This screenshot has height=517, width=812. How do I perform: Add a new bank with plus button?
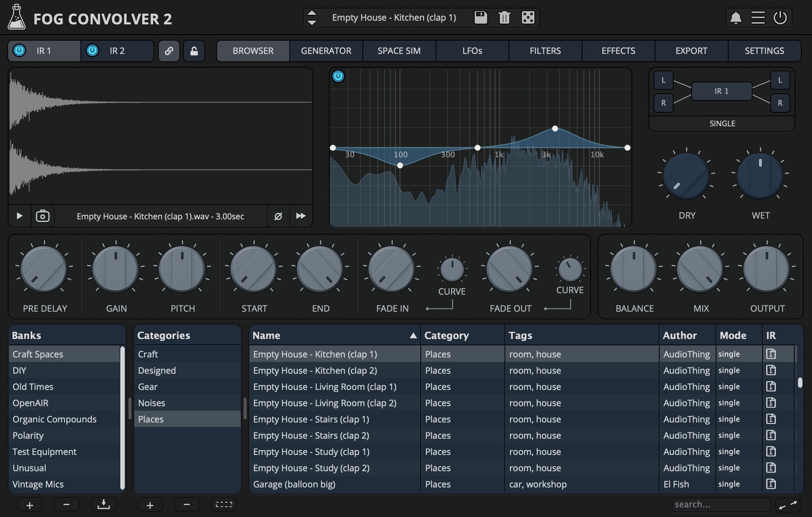30,505
